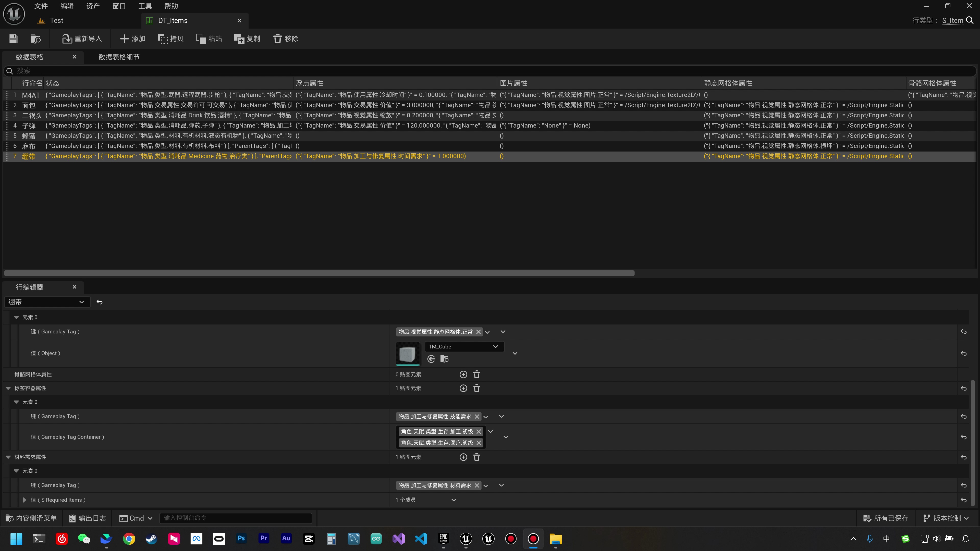
Task: Click browse to asset in content browser icon
Action: (35, 39)
